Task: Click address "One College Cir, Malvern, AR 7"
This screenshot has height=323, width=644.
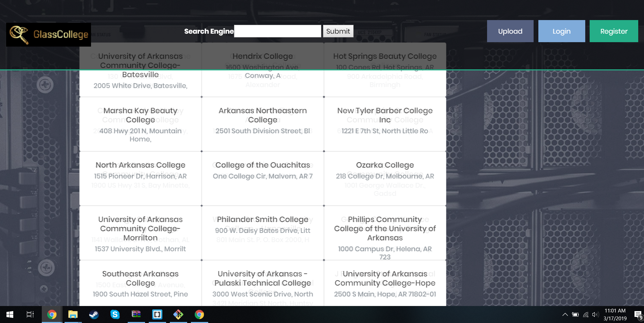Action: (263, 176)
